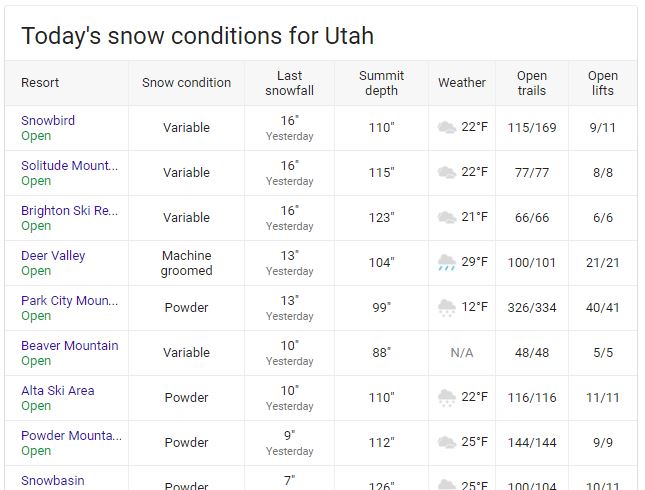The image size is (645, 490).
Task: Open the Powder Mountain resort link
Action: (71, 435)
